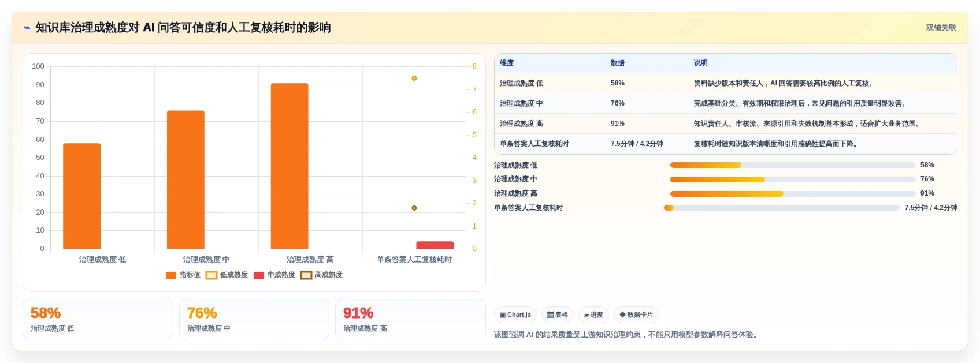Image resolution: width=980 pixels, height=363 pixels.
Task: Click the small red bar for 单条答案人工复核耗时
Action: [435, 245]
